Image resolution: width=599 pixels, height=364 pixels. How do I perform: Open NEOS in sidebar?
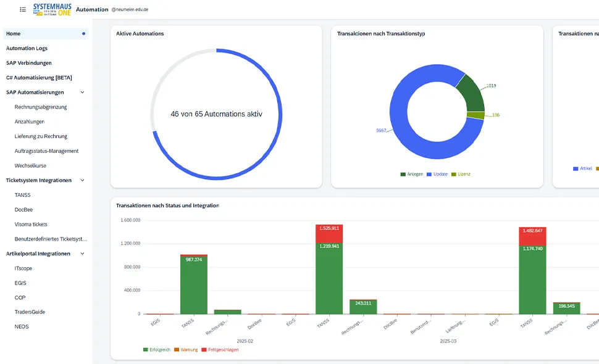tap(22, 326)
